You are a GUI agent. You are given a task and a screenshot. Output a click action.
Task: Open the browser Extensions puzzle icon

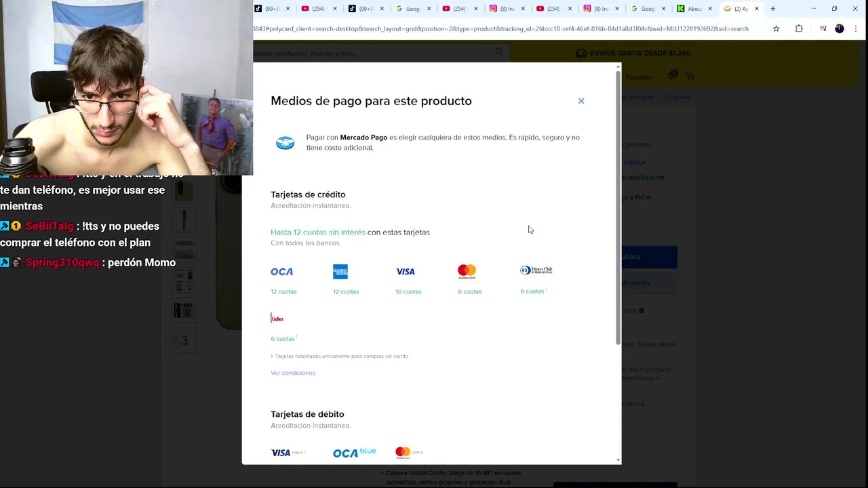pos(799,28)
